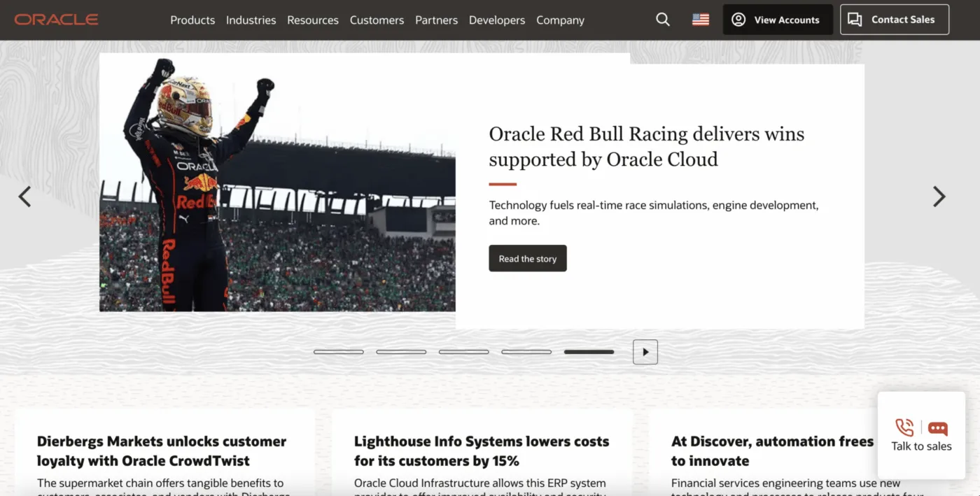Viewport: 980px width, 496px height.
Task: Open chat via the speech bubble icon
Action: point(937,427)
